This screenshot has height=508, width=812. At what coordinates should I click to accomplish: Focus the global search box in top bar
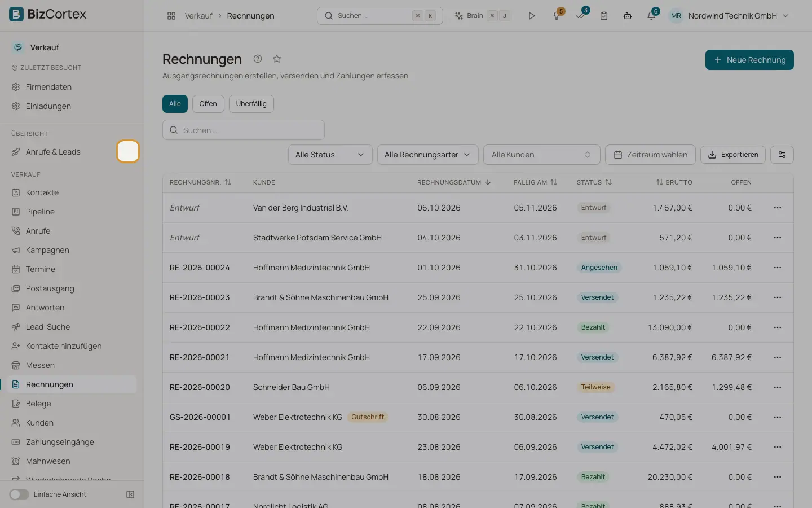(x=380, y=16)
